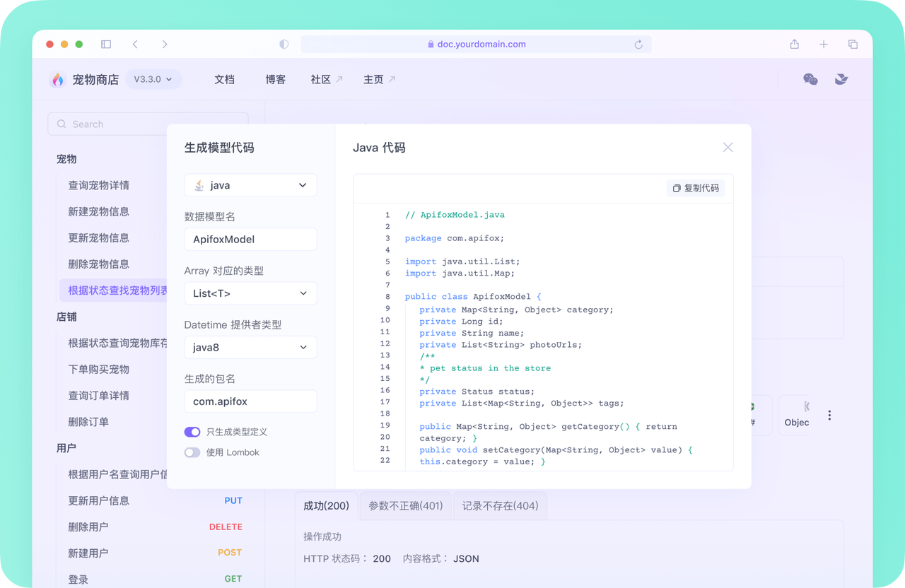Open the 主页 external link
The image size is (905, 588).
click(x=379, y=79)
